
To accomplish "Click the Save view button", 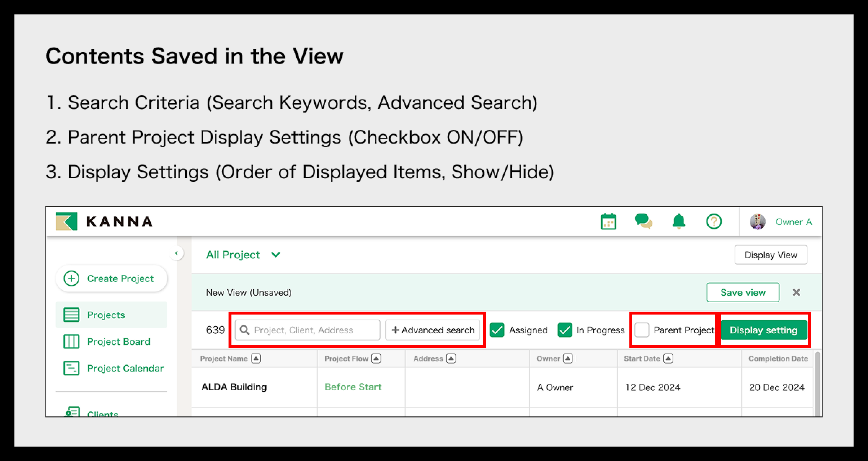I will coord(743,292).
